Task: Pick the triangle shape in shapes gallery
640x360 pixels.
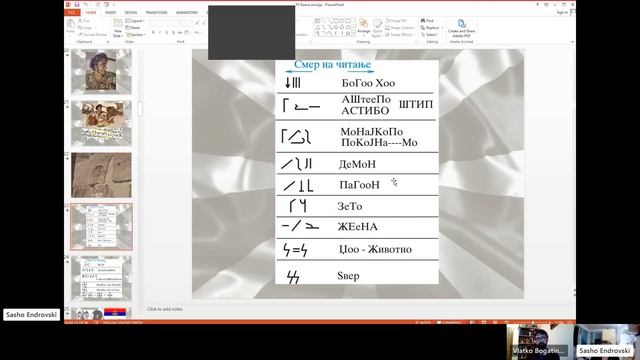Action: pos(318,27)
